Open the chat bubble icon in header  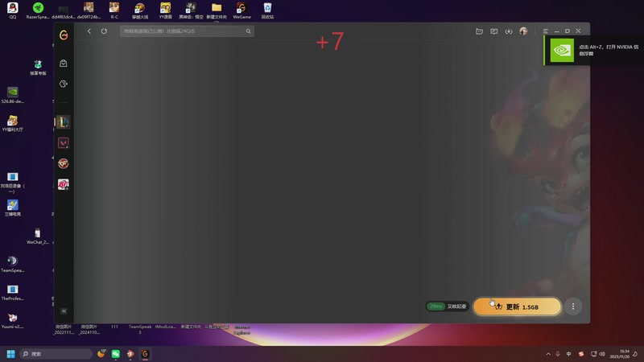pos(479,31)
